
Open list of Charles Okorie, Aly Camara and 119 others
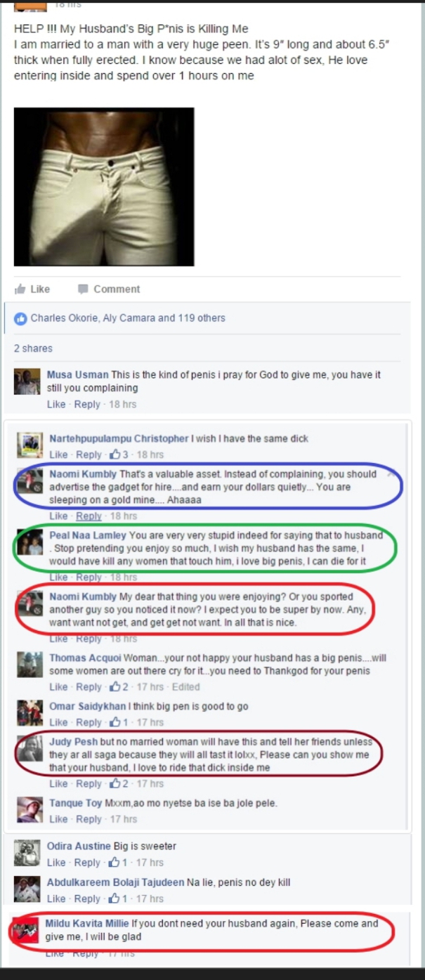tap(128, 318)
